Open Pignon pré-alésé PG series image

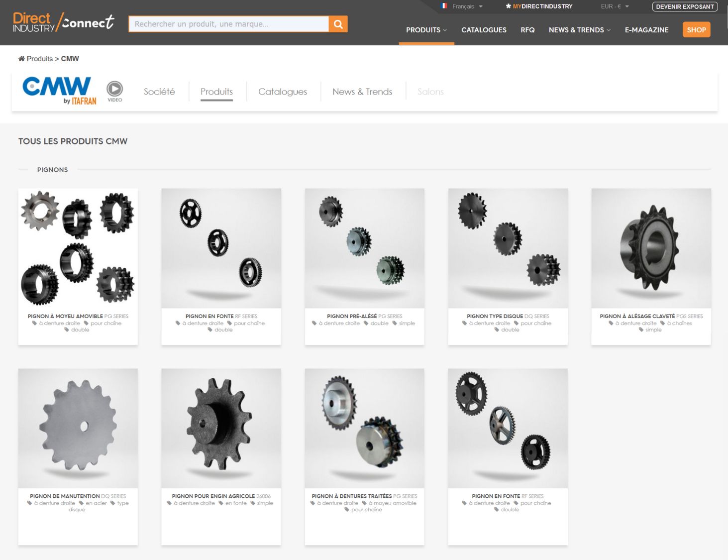pyautogui.click(x=365, y=248)
